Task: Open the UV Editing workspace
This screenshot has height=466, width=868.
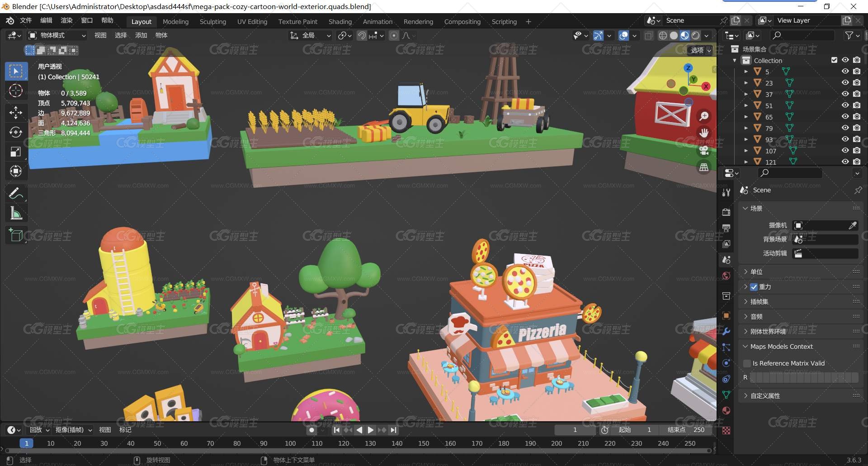Action: (x=252, y=22)
